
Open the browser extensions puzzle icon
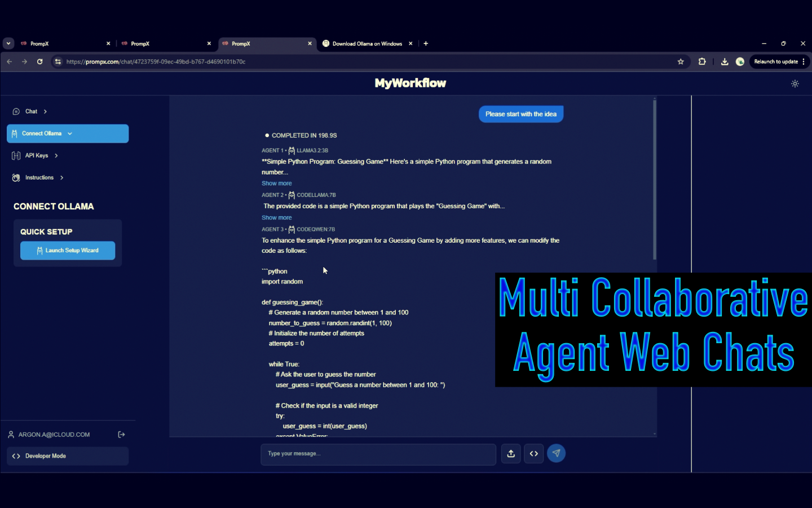point(702,62)
